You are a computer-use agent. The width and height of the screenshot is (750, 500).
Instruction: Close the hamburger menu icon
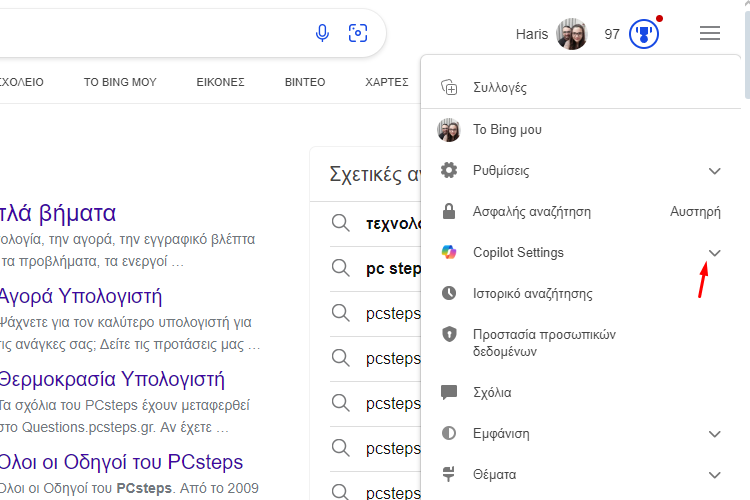[x=710, y=33]
